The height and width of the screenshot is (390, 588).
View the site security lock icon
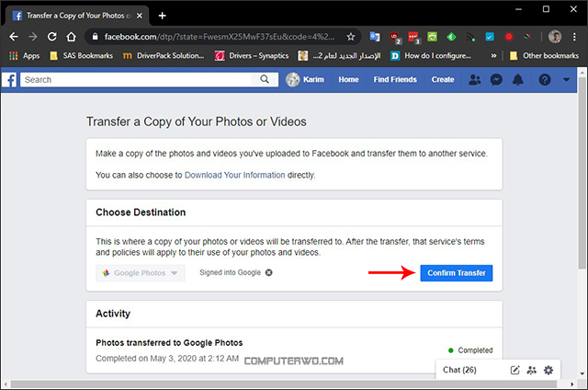tap(96, 37)
